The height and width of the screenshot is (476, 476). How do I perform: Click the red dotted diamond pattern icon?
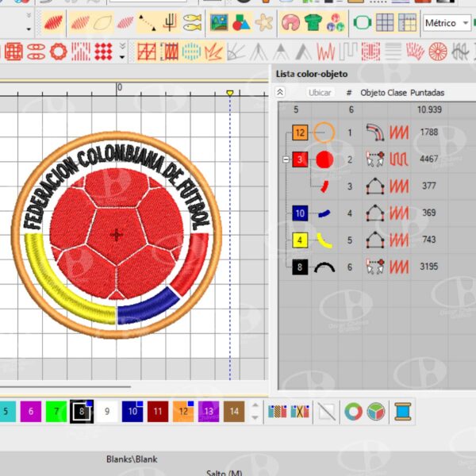pyautogui.click(x=103, y=52)
